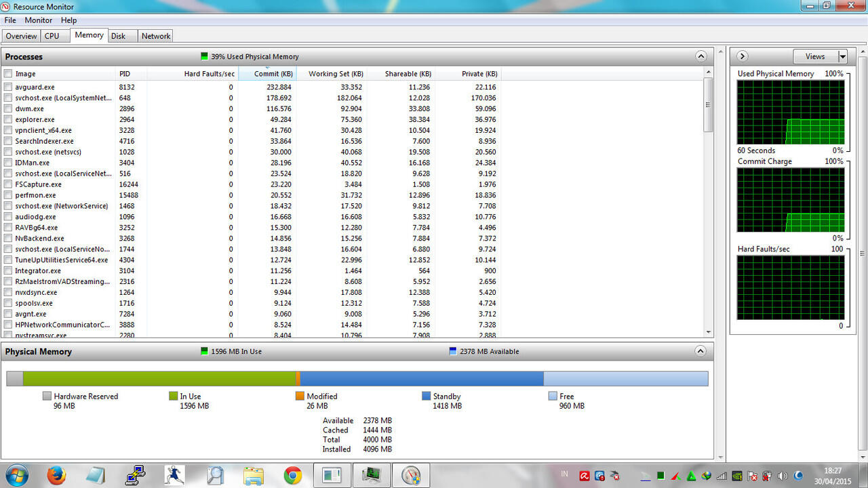
Task: Click the Resource Monitor taskbar button
Action: click(411, 475)
